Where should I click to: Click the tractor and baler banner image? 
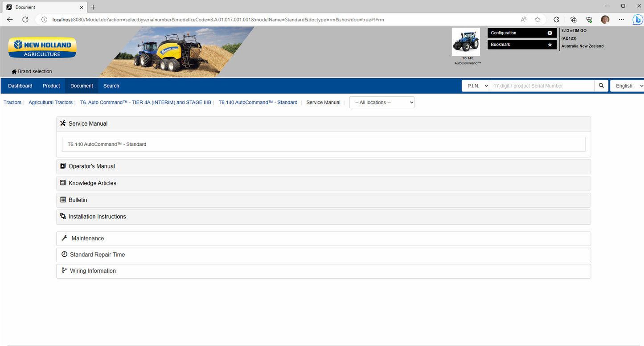coord(176,52)
